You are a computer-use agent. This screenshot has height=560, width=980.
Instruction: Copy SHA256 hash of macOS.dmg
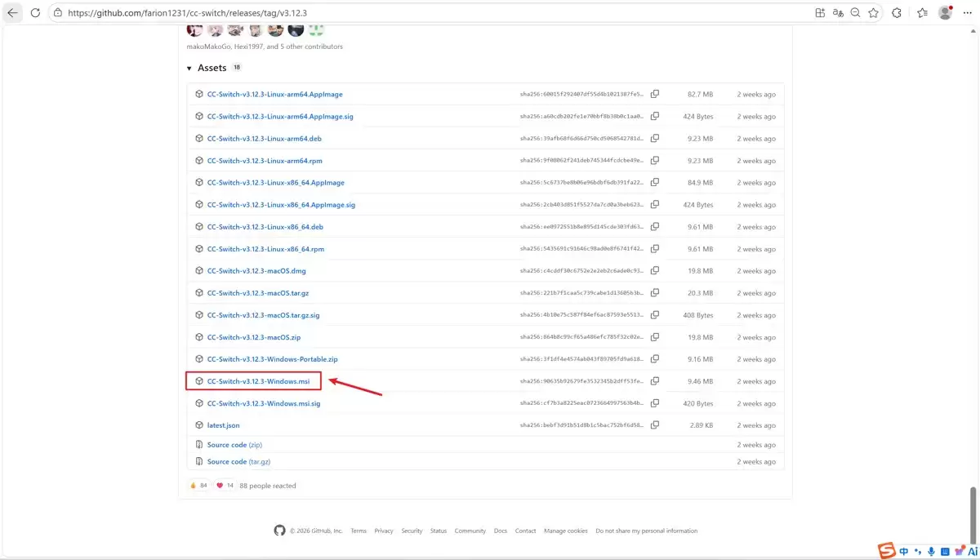pos(654,270)
